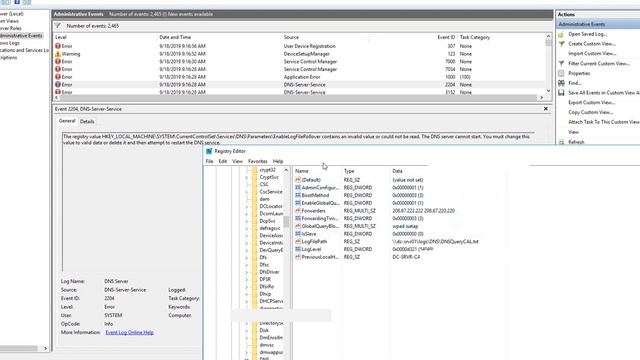Viewport: 640px width, 360px height.
Task: Click the LogLevel DWORD value icon
Action: pos(298,249)
